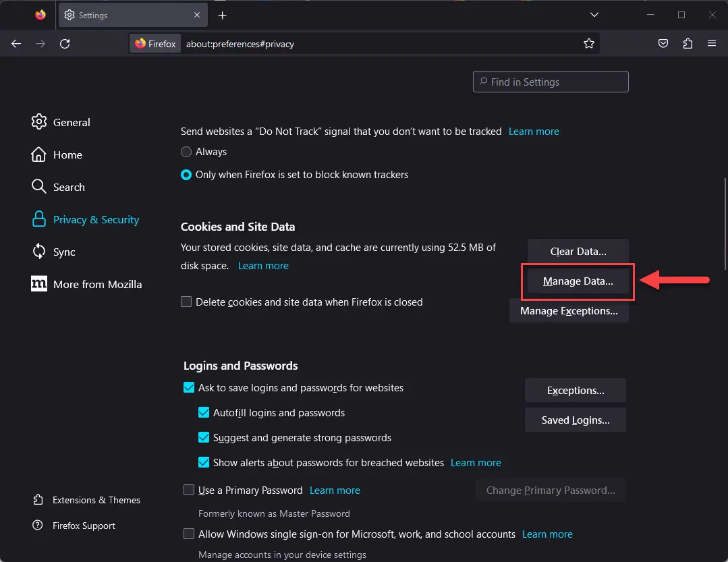The image size is (728, 562).
Task: Focus the Find in Settings search field
Action: click(x=551, y=82)
